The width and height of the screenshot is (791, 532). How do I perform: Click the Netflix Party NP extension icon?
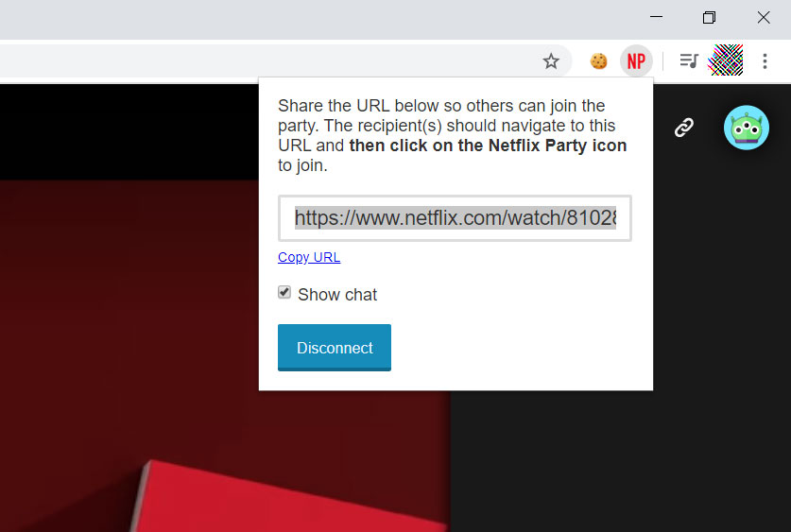[x=636, y=61]
